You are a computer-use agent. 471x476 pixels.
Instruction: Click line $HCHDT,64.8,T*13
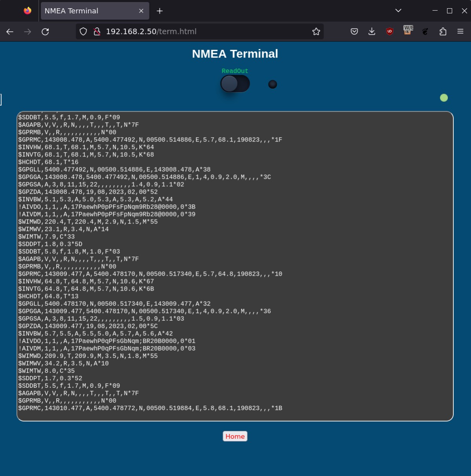point(48,296)
